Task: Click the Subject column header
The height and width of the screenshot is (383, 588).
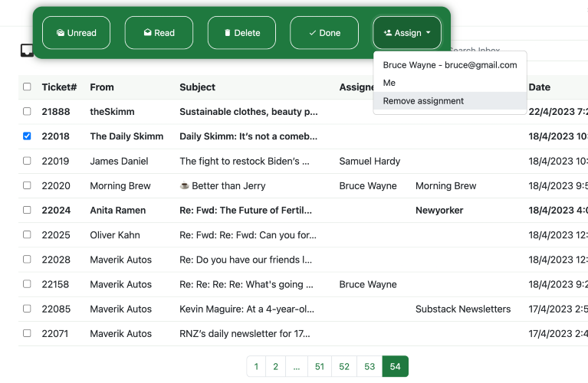Action: click(x=197, y=87)
